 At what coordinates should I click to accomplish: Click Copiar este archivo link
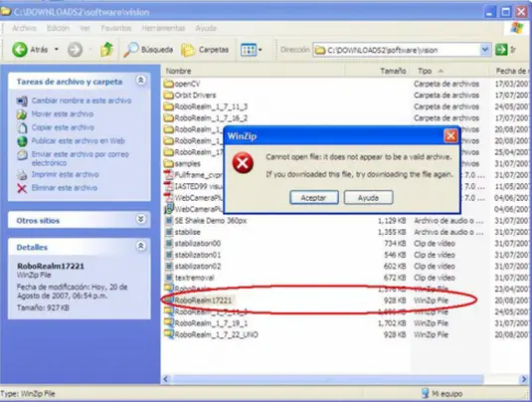tap(63, 127)
